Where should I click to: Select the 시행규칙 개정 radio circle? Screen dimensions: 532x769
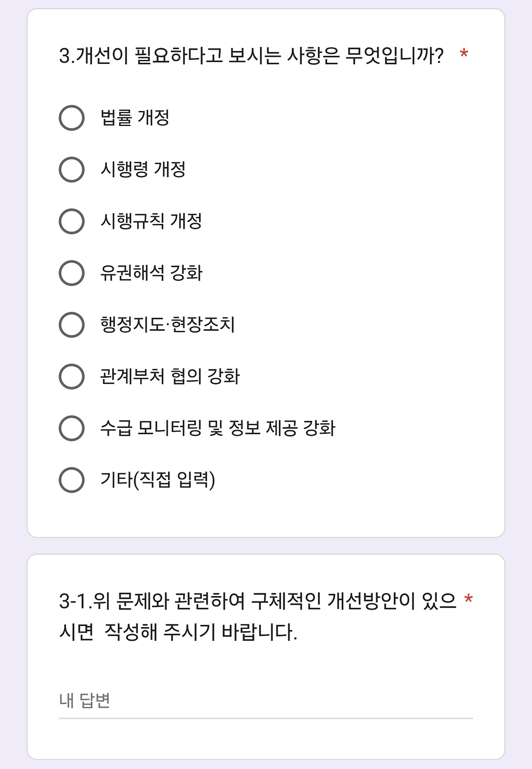[71, 221]
